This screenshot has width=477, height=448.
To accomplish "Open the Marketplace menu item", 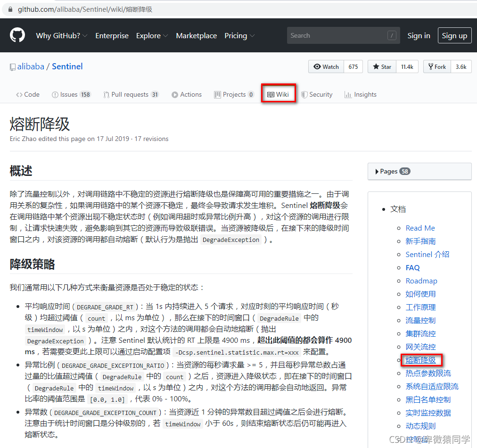I will coord(196,36).
